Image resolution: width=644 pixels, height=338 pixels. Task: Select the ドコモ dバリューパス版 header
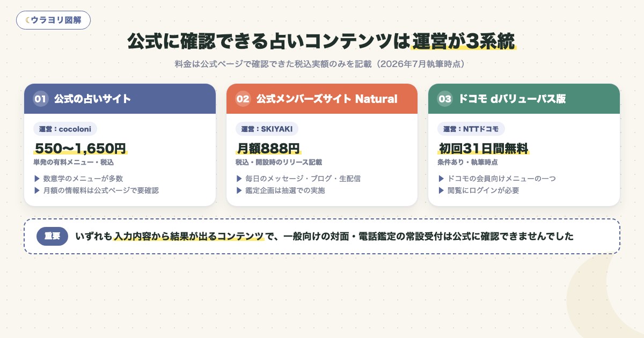click(x=524, y=99)
